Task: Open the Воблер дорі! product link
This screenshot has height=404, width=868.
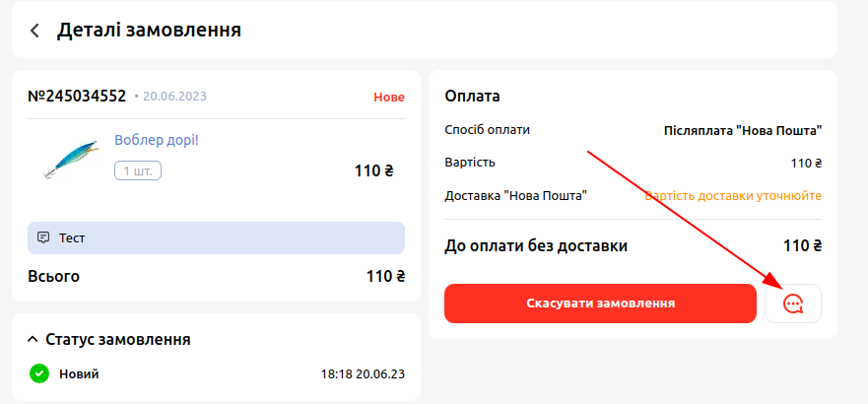Action: 156,140
